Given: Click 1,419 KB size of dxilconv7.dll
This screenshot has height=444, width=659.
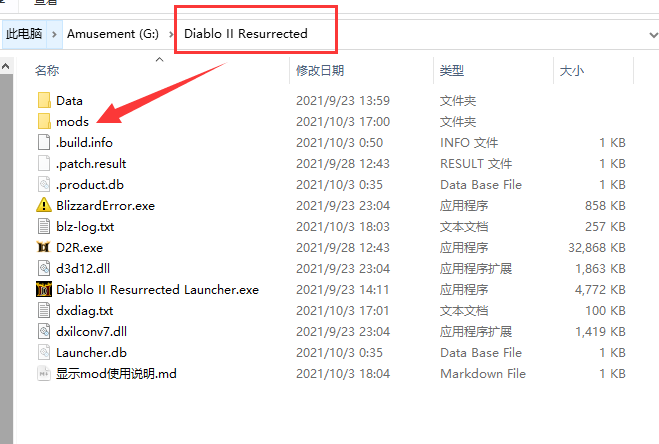Looking at the screenshot, I should [x=600, y=332].
